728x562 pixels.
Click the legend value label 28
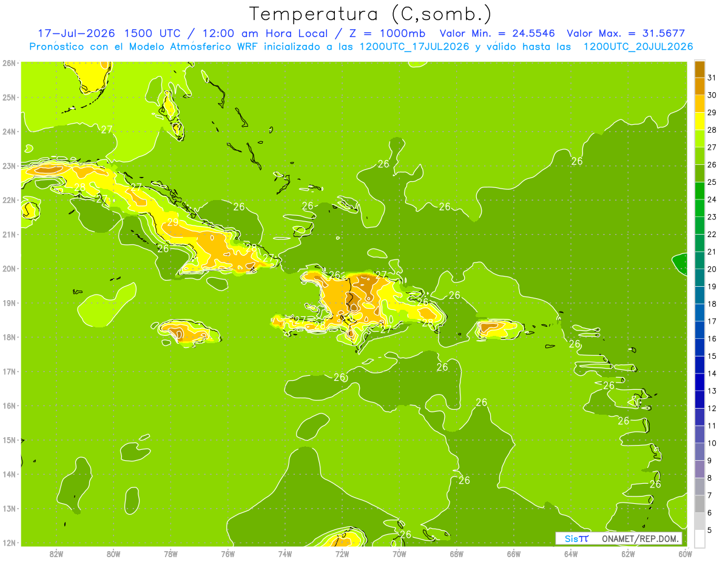pos(712,129)
